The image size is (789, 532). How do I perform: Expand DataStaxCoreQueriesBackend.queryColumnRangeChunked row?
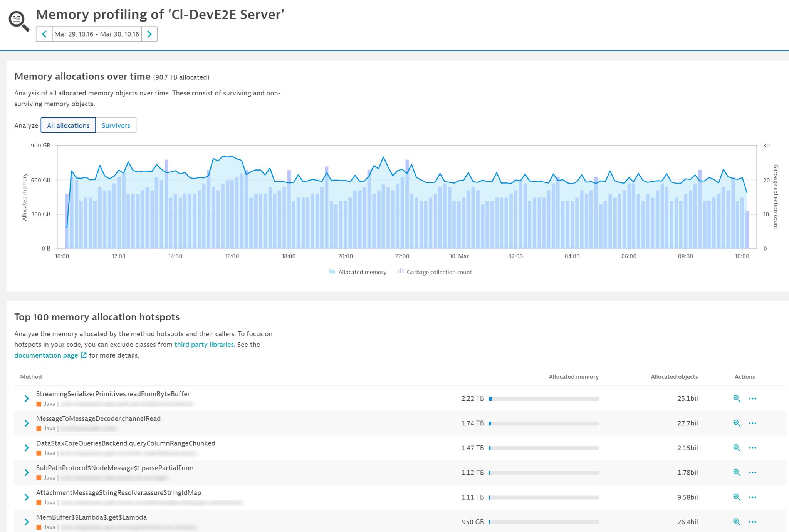[x=26, y=448]
